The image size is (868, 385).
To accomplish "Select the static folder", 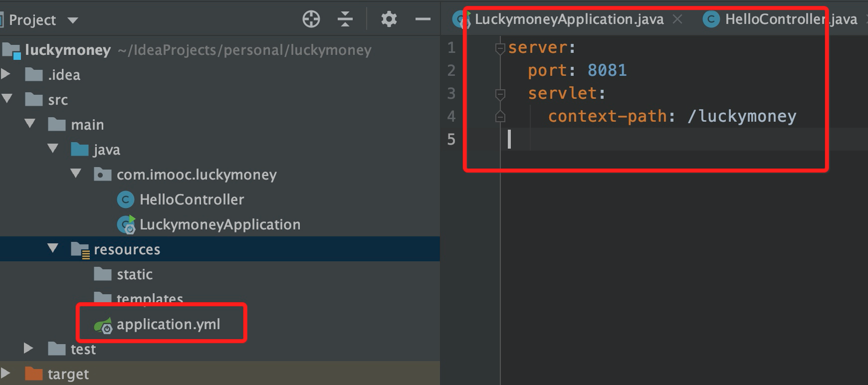I will coord(135,274).
